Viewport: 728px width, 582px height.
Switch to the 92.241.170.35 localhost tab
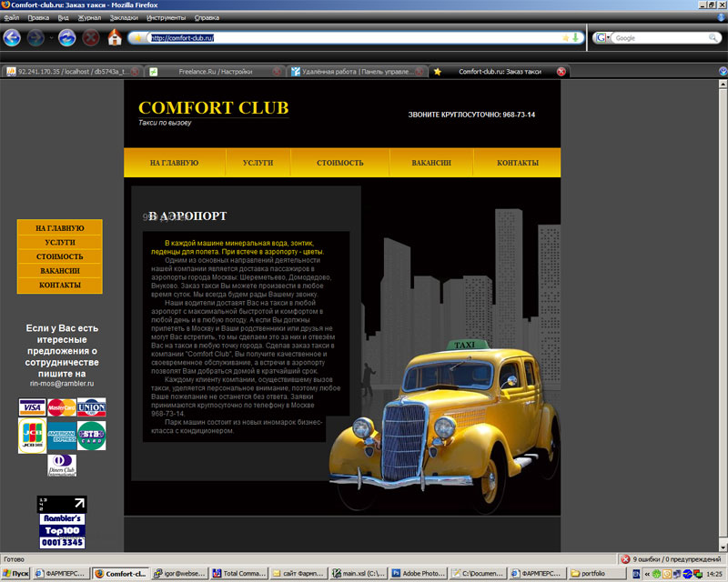pyautogui.click(x=72, y=72)
